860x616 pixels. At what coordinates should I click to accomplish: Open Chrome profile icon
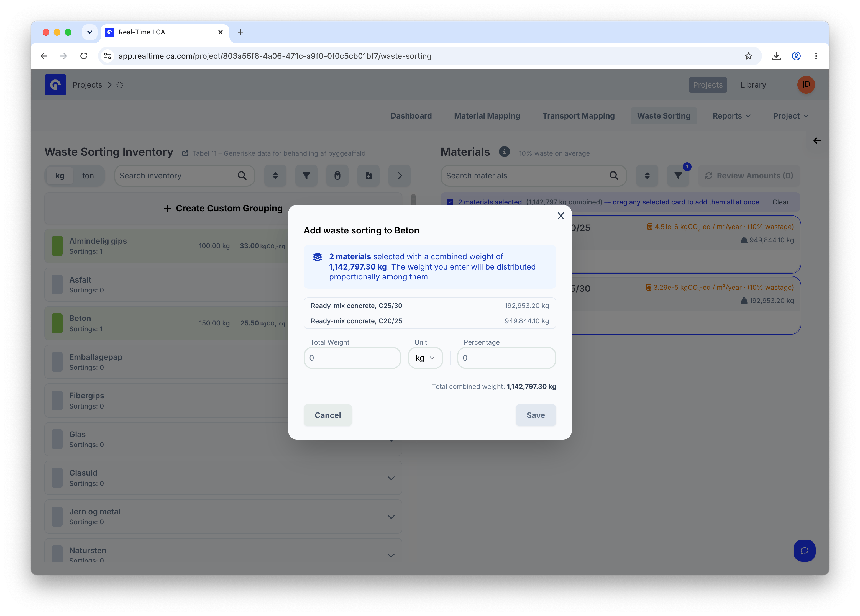click(x=796, y=56)
